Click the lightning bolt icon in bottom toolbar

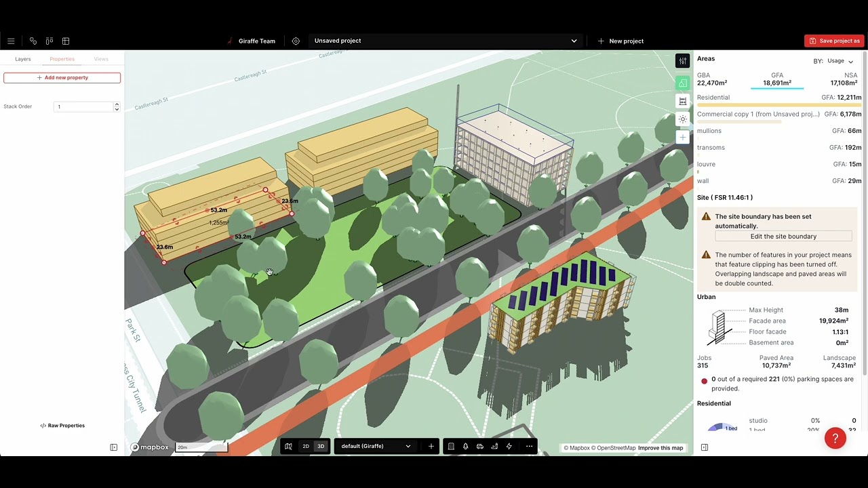pyautogui.click(x=509, y=446)
